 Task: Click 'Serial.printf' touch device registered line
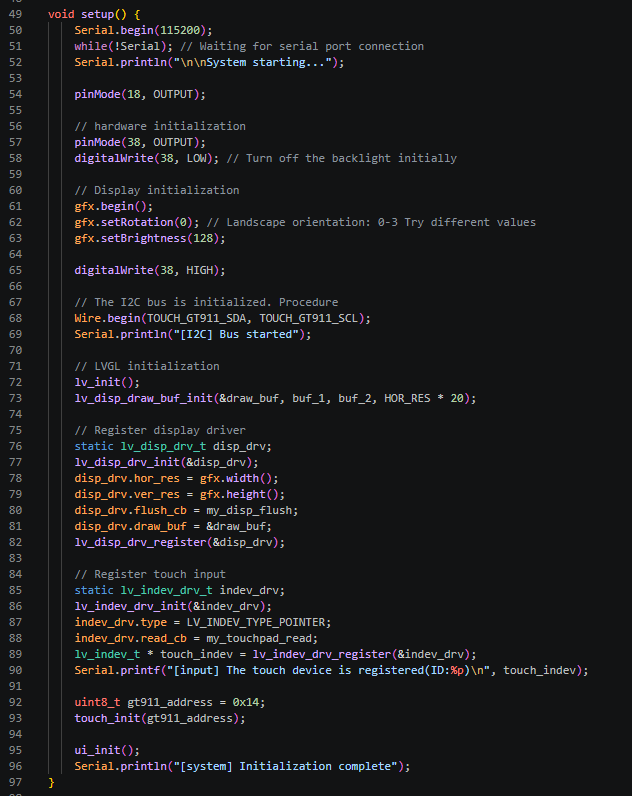tap(331, 671)
